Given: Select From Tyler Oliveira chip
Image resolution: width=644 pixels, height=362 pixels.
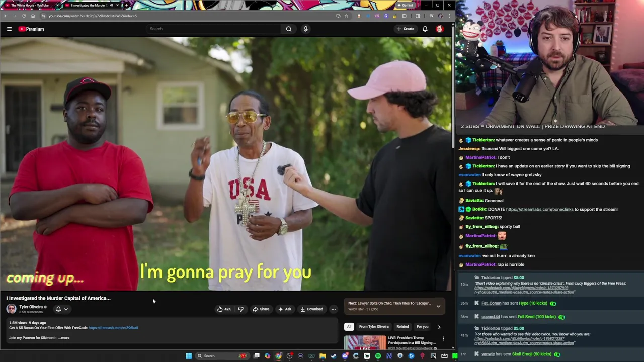Looking at the screenshot, I should 374,327.
